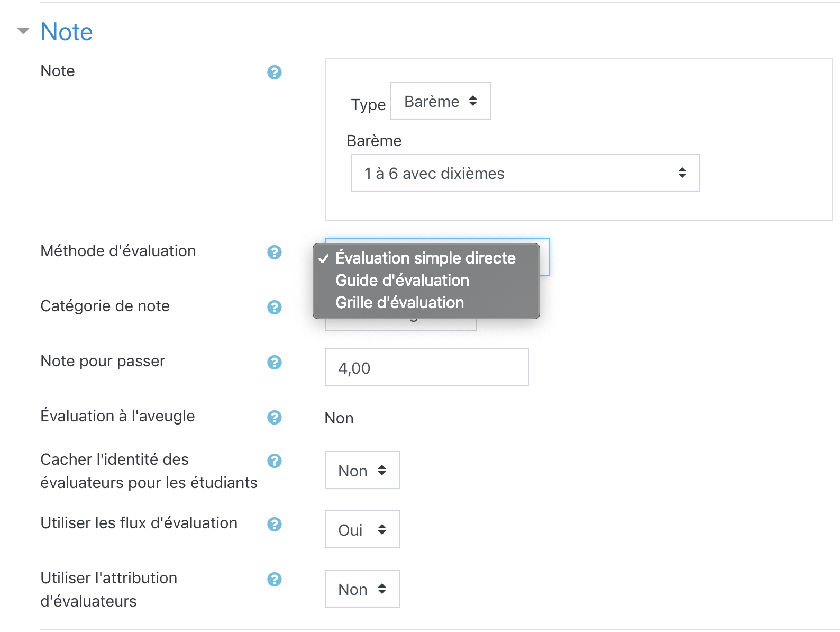The height and width of the screenshot is (632, 840).
Task: Open help for Utiliser l'attribution d'évaluateurs
Action: [x=274, y=579]
